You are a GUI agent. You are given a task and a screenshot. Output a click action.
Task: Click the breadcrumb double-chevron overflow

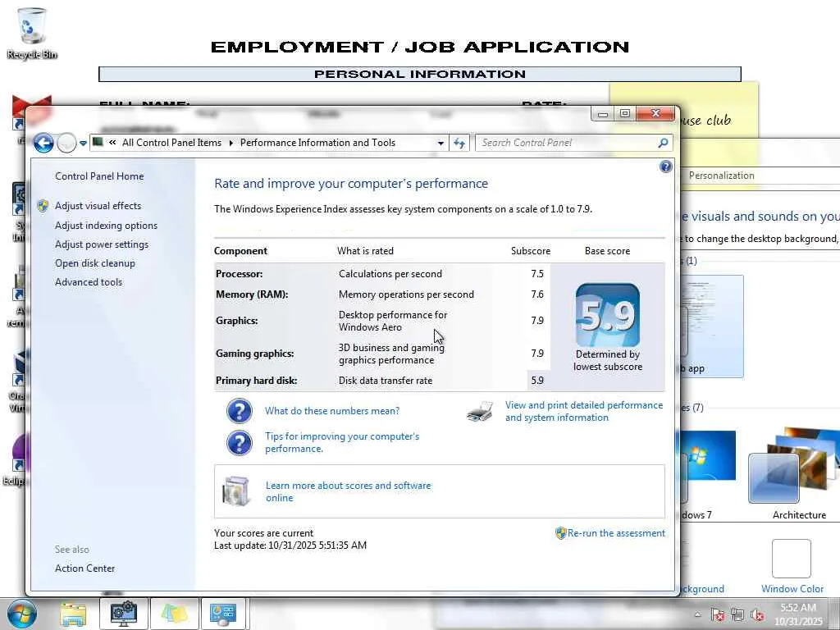[112, 143]
